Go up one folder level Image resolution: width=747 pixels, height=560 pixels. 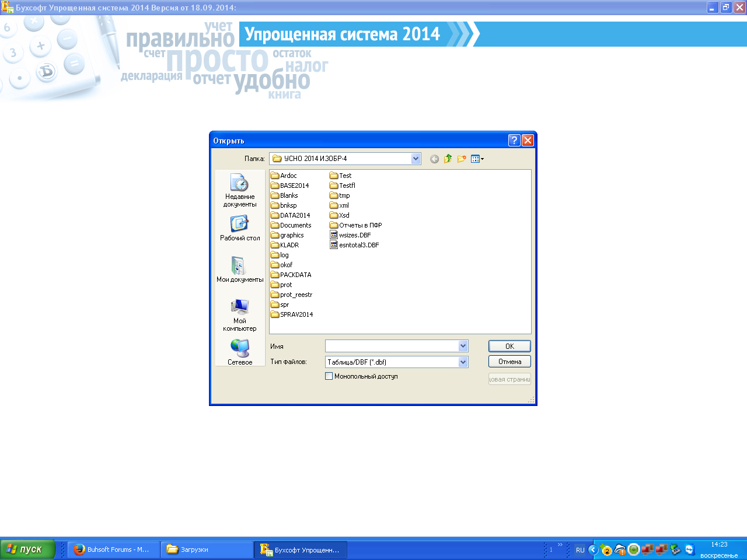pos(448,159)
